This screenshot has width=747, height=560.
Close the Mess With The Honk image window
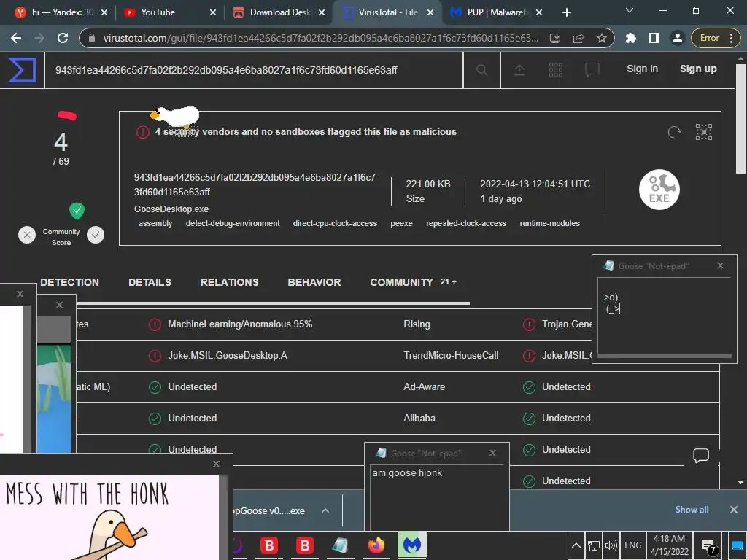(216, 464)
